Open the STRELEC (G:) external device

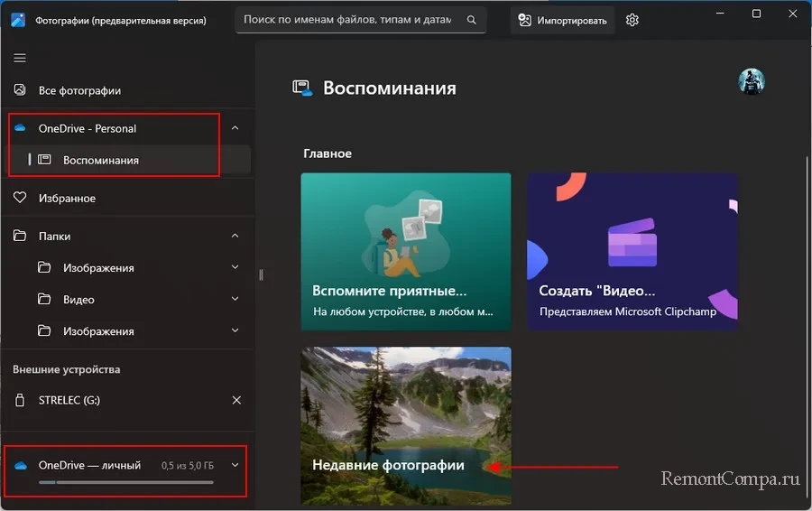coord(69,400)
